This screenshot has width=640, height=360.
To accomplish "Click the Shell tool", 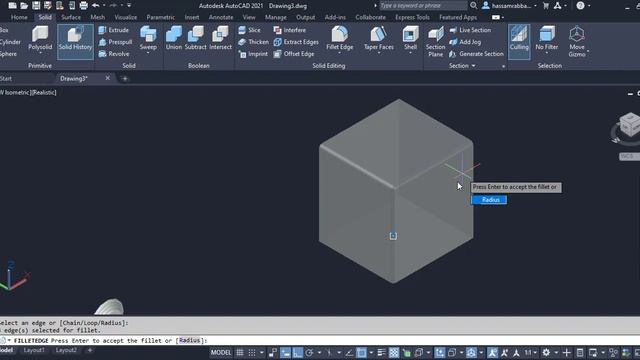I will [x=410, y=39].
